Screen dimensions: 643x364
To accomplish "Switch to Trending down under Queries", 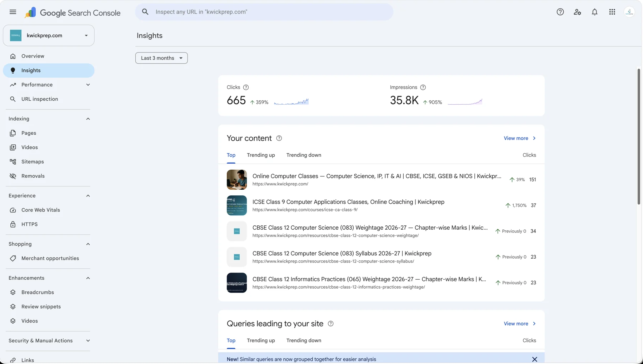I will 304,340.
